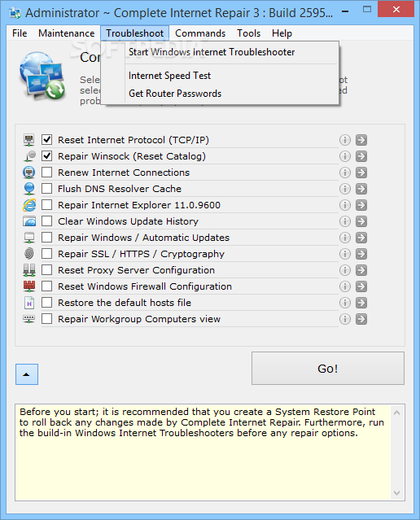Click inside the yellow message log area
The width and height of the screenshot is (420, 520).
coord(203,452)
